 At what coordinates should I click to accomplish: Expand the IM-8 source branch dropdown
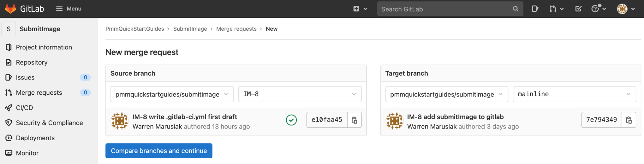point(300,94)
